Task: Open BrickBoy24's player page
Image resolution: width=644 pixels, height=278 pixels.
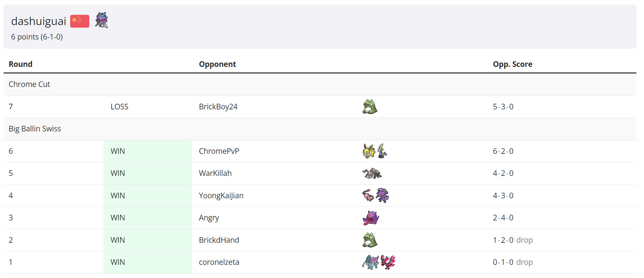Action: point(218,107)
